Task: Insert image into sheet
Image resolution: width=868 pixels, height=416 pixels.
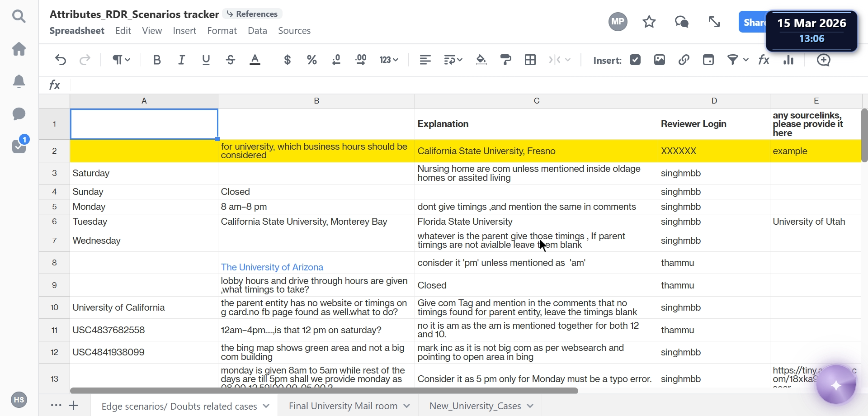Action: 660,60
